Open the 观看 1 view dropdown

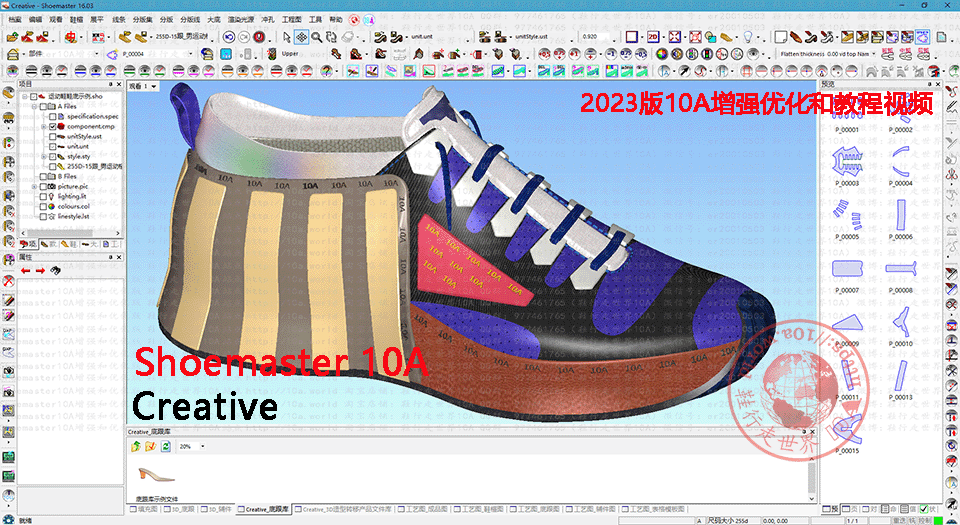click(154, 86)
